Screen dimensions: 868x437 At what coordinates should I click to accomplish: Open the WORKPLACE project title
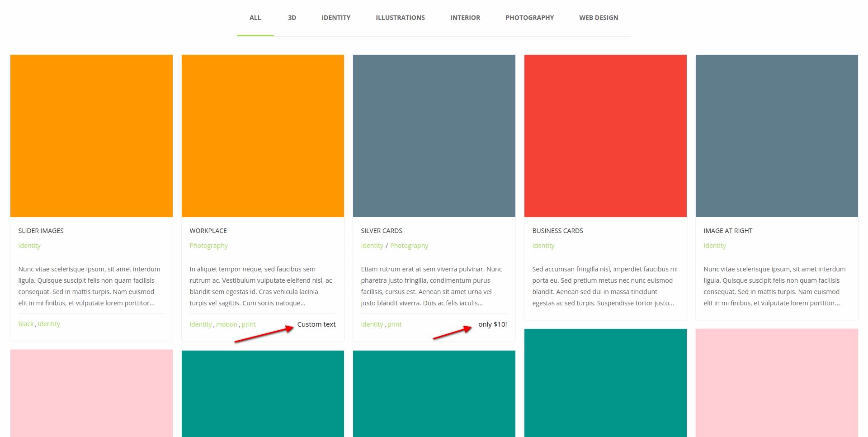[x=208, y=231]
